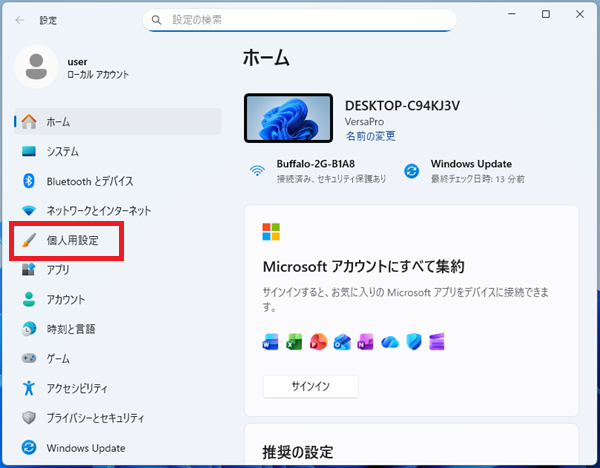The height and width of the screenshot is (468, 600).
Task: Select アプリ in the sidebar
Action: coord(58,270)
